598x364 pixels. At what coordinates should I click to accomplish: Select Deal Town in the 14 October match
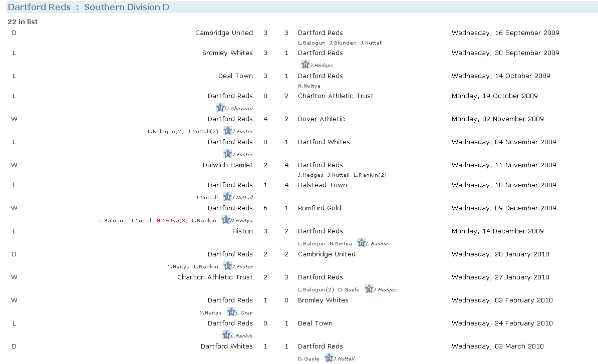235,76
